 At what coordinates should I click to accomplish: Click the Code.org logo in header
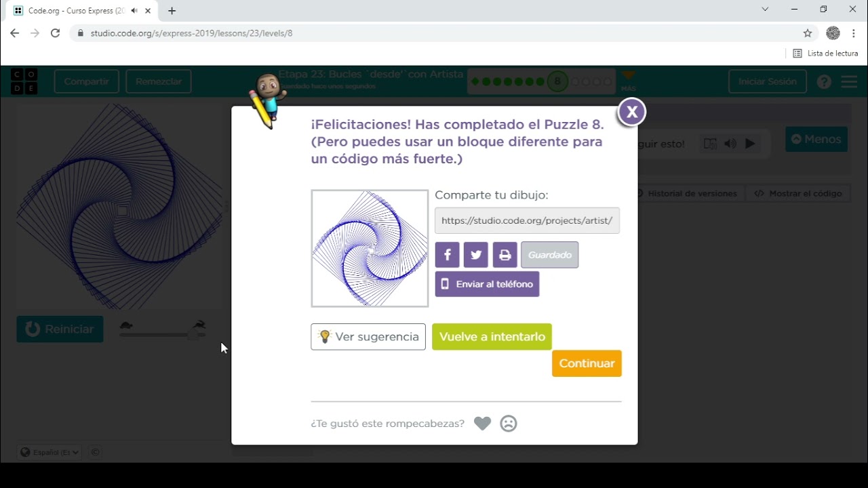coord(24,81)
